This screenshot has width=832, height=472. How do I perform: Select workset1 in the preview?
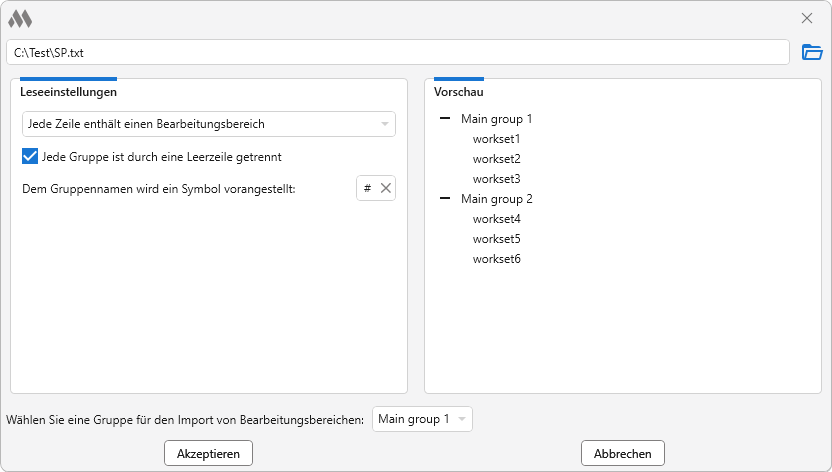tap(496, 139)
